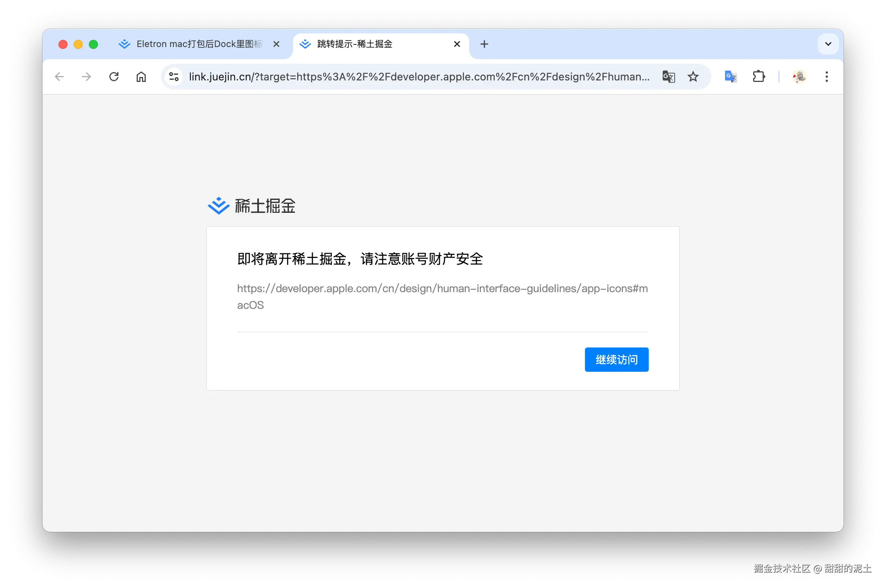Viewport: 886px width, 588px height.
Task: Click the translate icon in the address bar
Action: click(668, 77)
